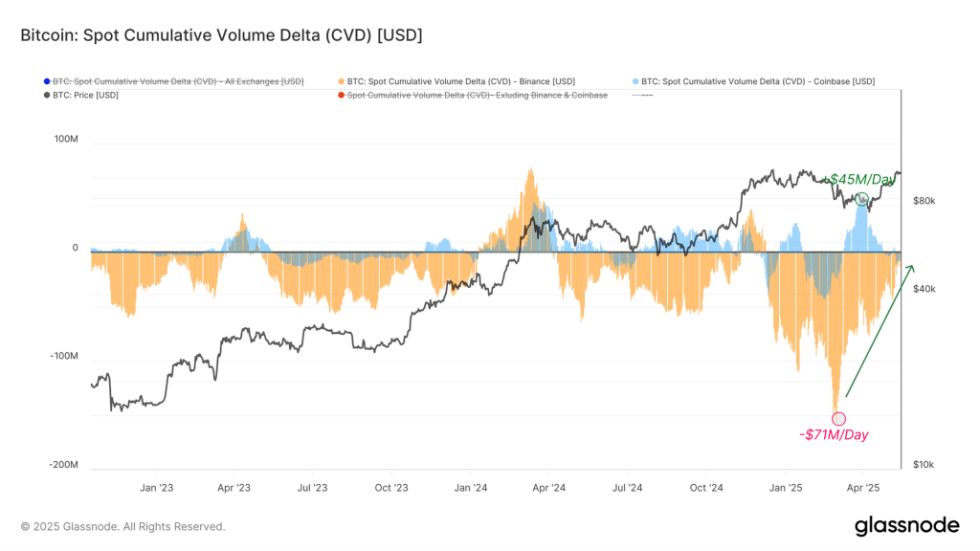Viewport: 980px width, 551px height.
Task: Click the chart title Bitcoin: Spot CVD
Action: click(x=221, y=35)
